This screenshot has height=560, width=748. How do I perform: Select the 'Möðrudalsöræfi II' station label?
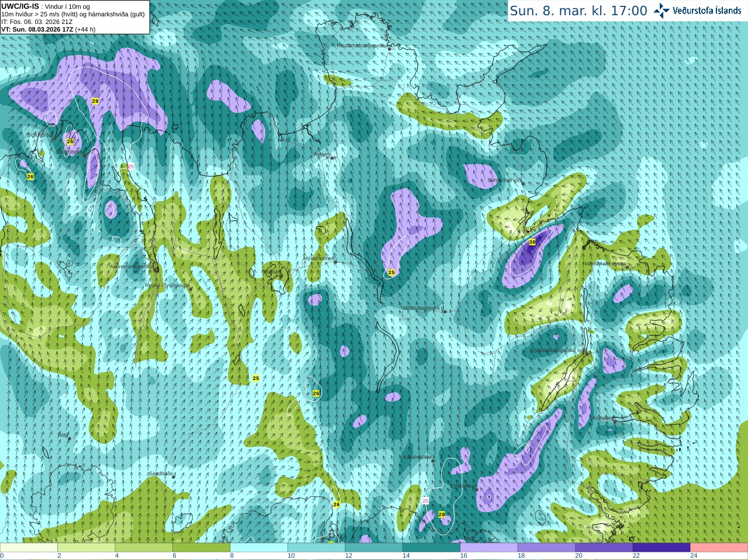point(423,308)
